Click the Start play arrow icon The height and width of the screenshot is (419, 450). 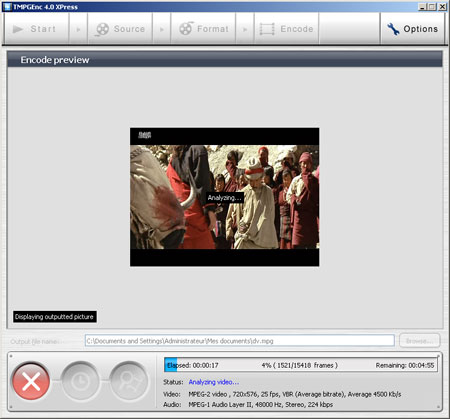click(x=18, y=29)
